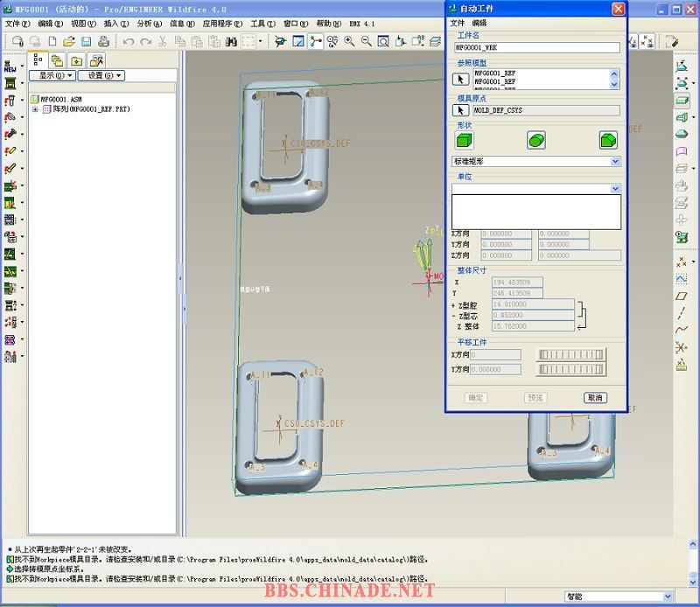Open the 设置 dropdown in model tree

101,75
